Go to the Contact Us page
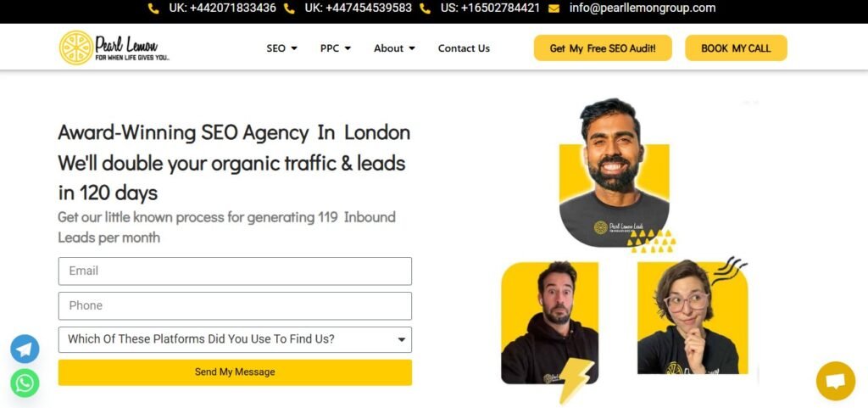868x408 pixels. (464, 48)
